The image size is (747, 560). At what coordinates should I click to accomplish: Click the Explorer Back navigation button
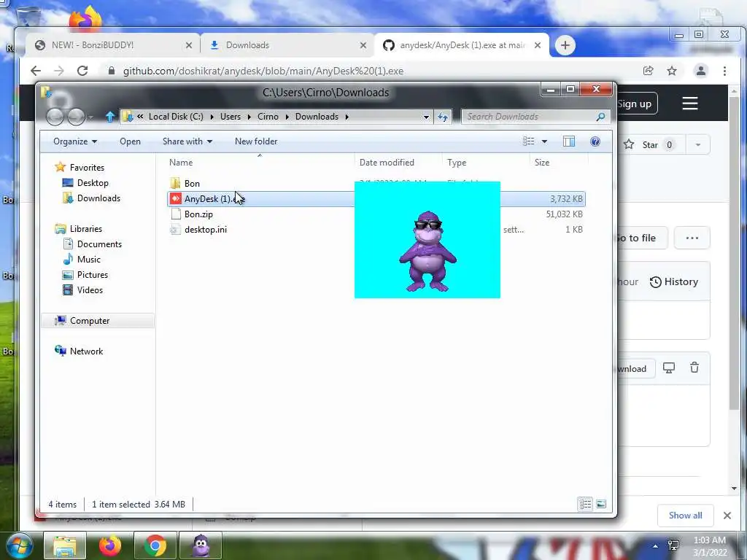[55, 117]
